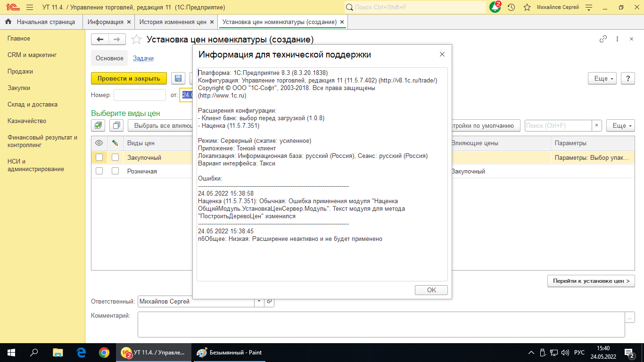Screen dimensions: 644x362
Task: Open notifications bell icon with badge
Action: (x=495, y=7)
